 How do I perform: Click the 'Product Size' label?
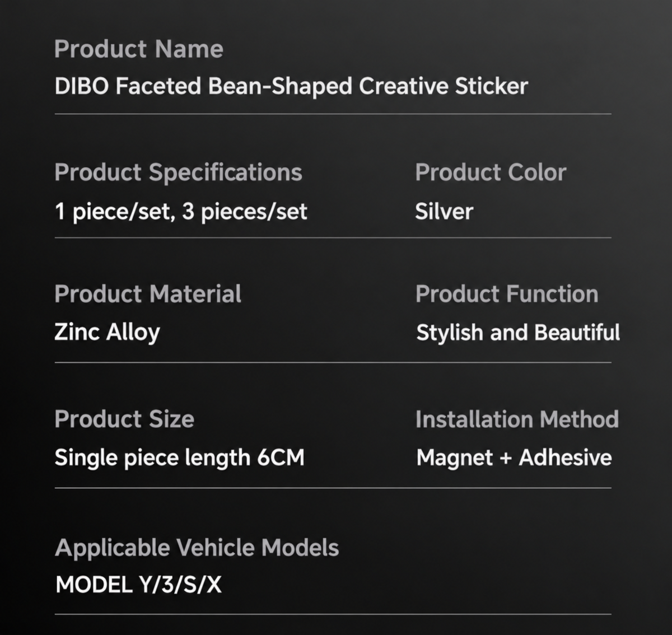click(124, 419)
